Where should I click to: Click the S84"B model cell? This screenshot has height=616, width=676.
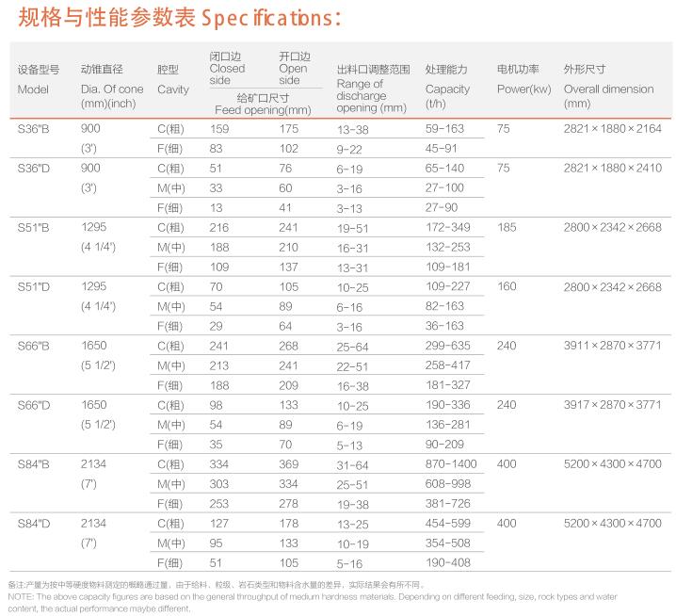click(x=37, y=463)
